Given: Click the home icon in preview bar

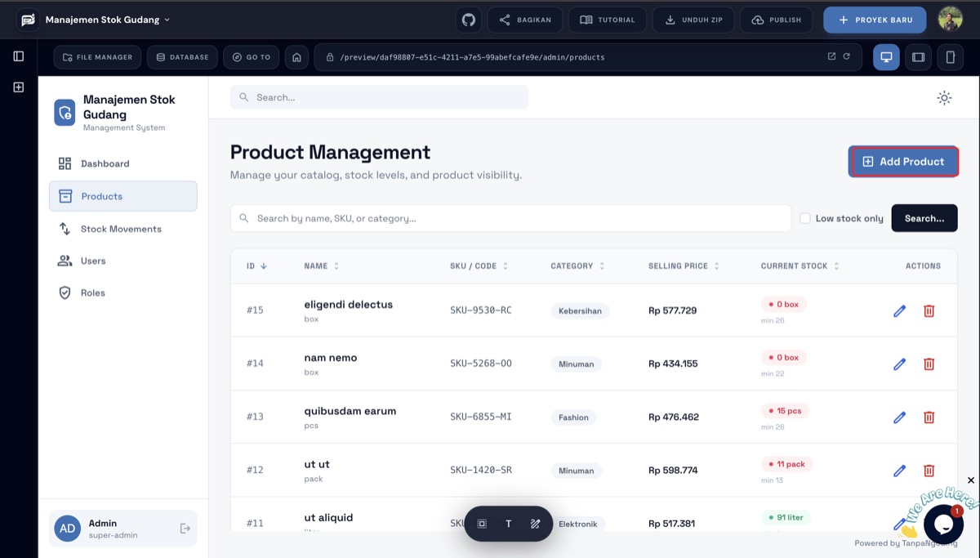Looking at the screenshot, I should 296,57.
